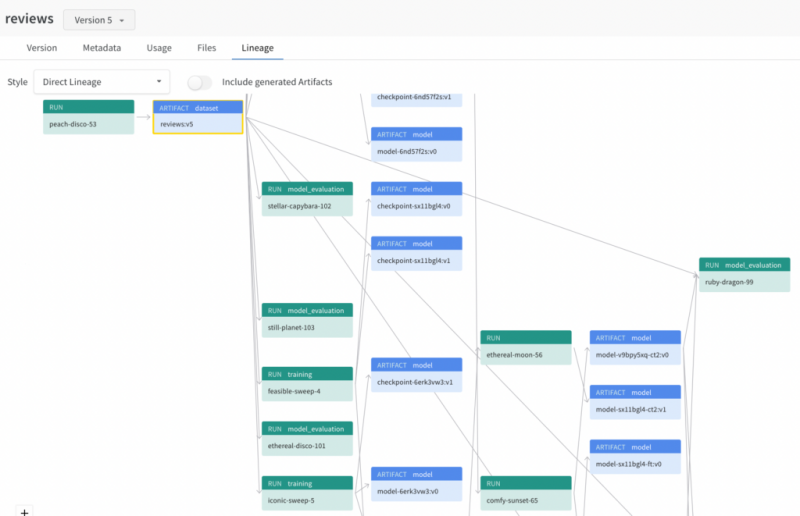Viewport: 800px width, 516px height.
Task: Toggle Include generated Artifacts switch
Action: tap(200, 82)
